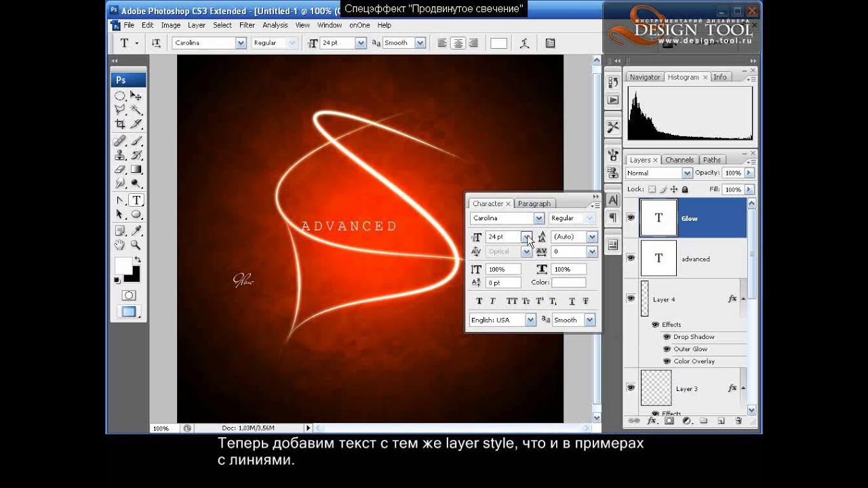
Task: Switch to the Navigator tab
Action: [644, 77]
